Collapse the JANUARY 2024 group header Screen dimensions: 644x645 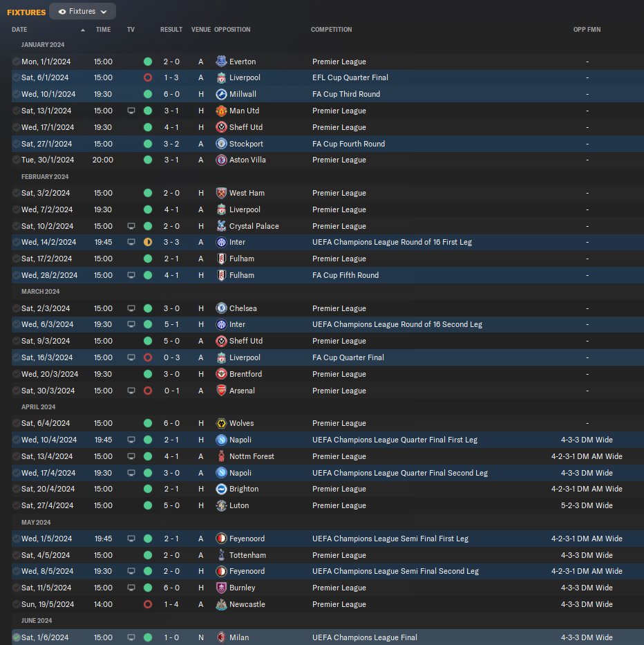coord(43,45)
